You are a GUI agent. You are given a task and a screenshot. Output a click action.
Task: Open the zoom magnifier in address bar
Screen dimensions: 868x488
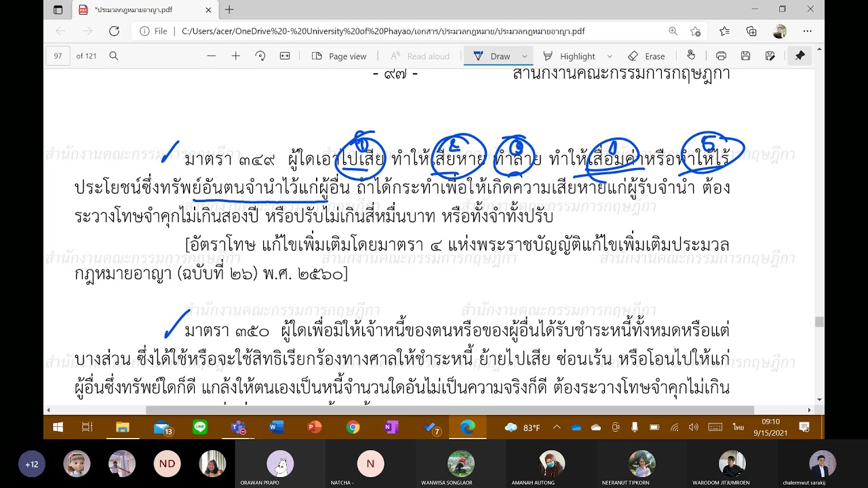point(673,31)
